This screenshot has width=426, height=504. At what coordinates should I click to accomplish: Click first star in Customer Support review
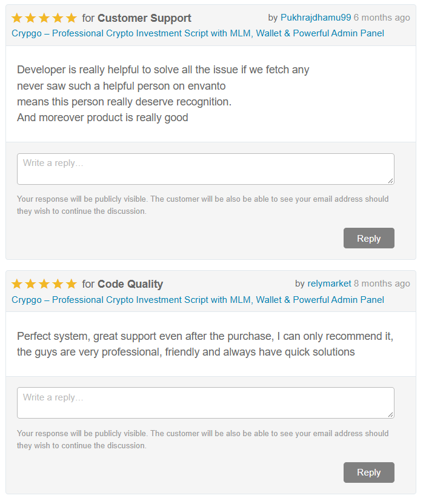point(17,18)
